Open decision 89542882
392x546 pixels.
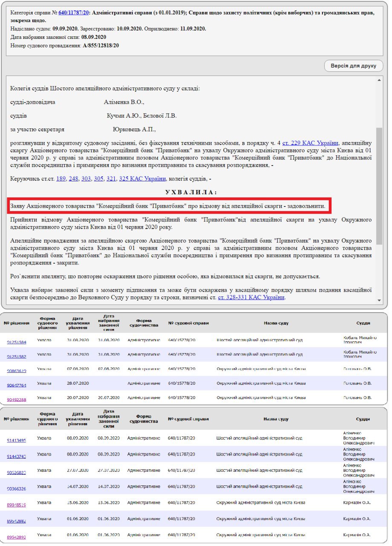tap(17, 521)
